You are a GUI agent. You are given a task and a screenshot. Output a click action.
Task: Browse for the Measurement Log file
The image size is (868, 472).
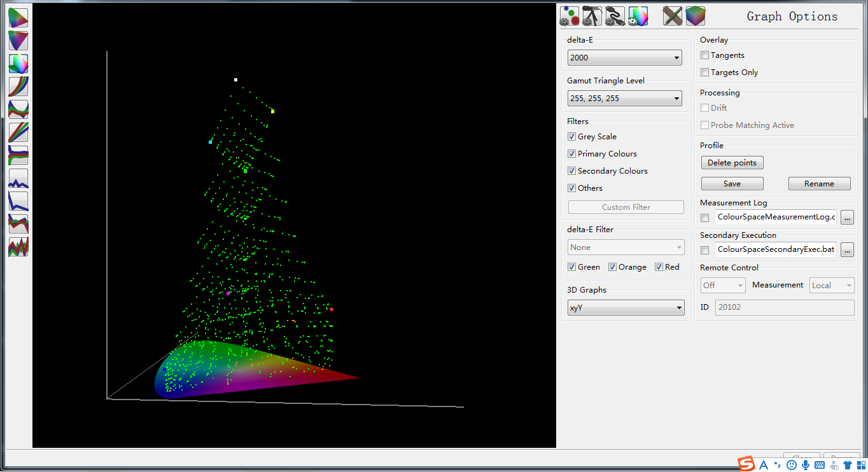pyautogui.click(x=846, y=218)
